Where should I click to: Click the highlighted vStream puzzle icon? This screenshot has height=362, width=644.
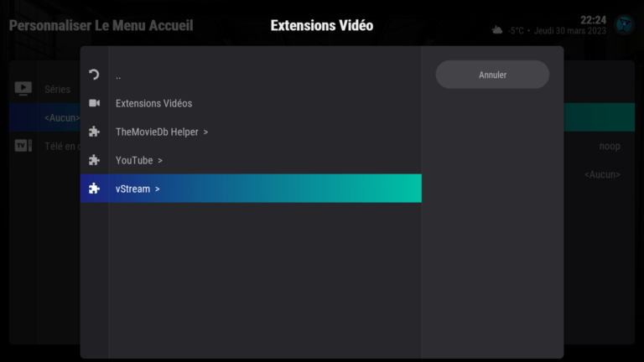(94, 189)
